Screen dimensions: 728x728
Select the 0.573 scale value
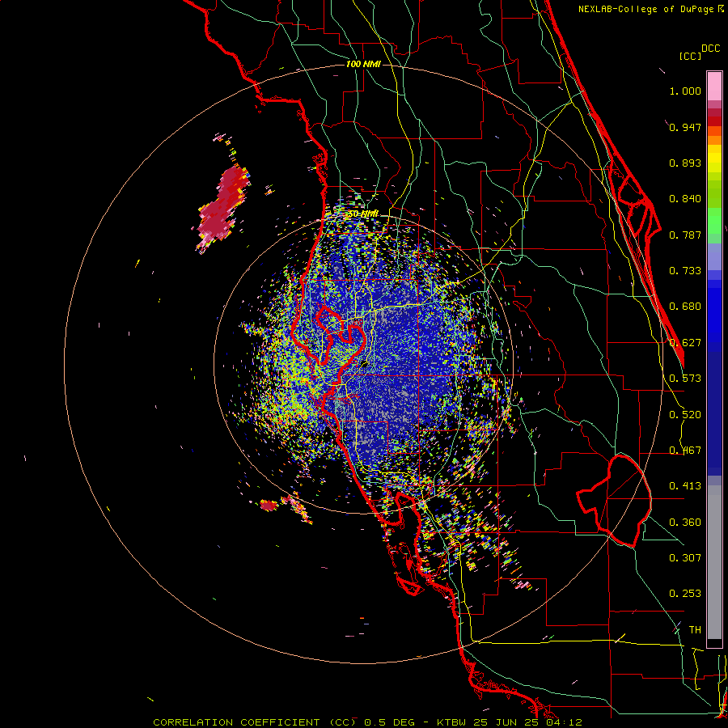(x=685, y=379)
